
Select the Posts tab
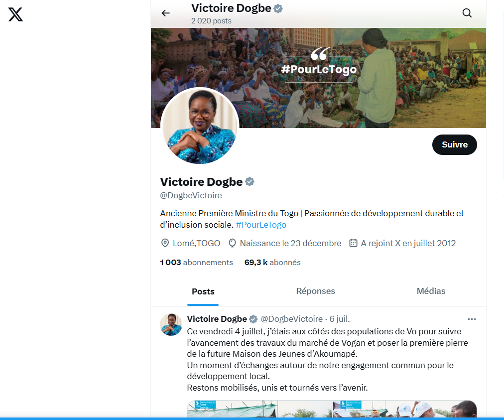(x=203, y=291)
